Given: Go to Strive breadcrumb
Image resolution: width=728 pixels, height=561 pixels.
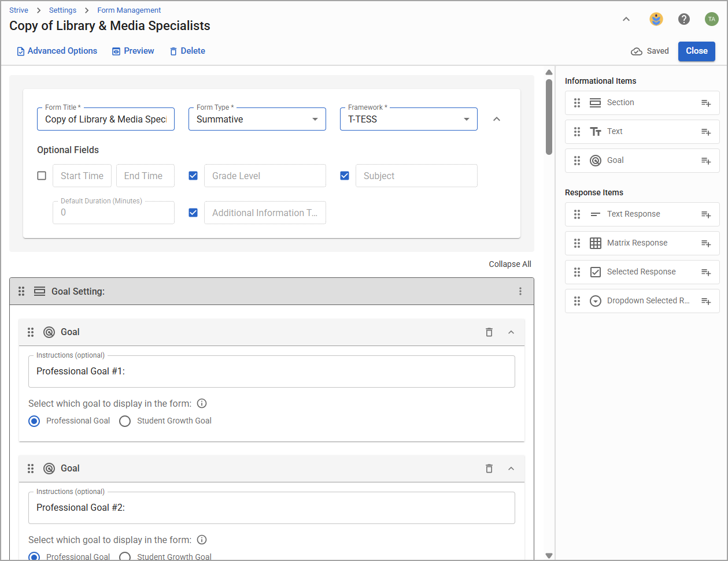Looking at the screenshot, I should (x=19, y=10).
